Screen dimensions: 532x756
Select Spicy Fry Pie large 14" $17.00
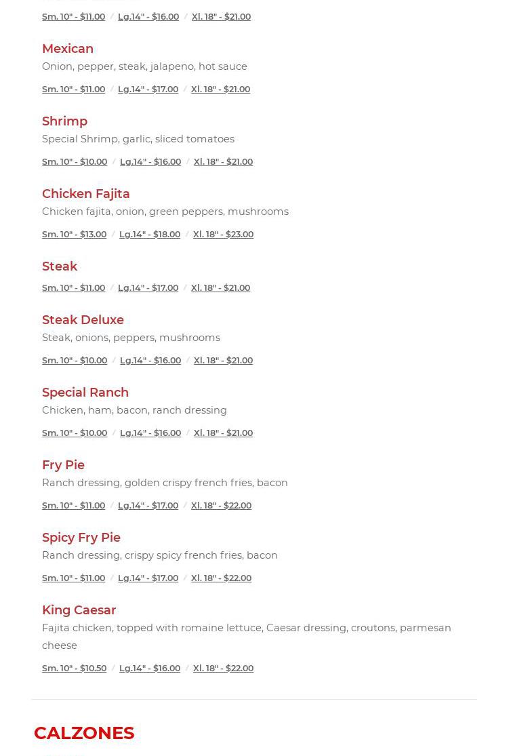[x=148, y=578]
